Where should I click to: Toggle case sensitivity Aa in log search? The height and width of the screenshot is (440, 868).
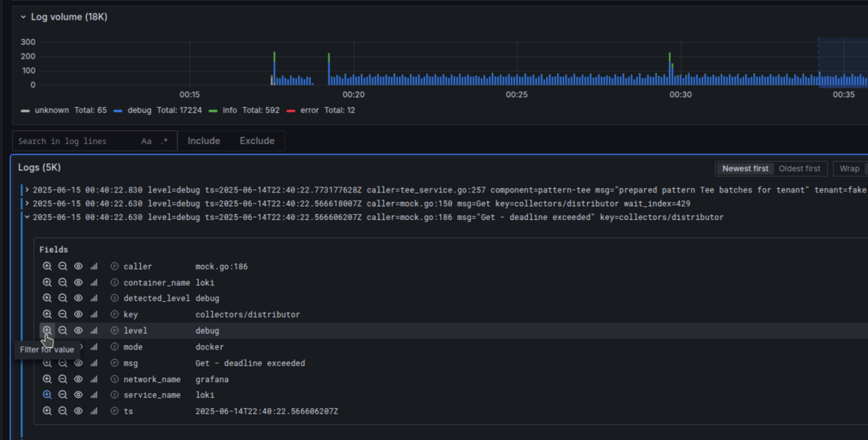[x=146, y=141]
